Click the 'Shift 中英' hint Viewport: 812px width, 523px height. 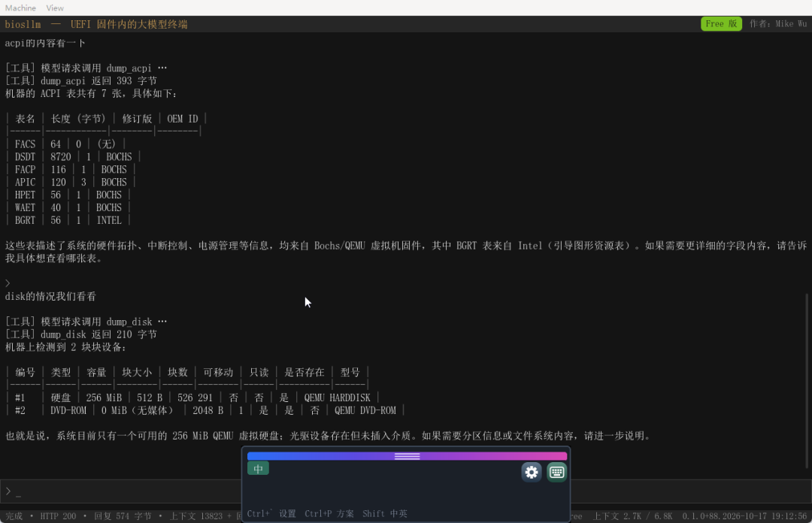385,514
